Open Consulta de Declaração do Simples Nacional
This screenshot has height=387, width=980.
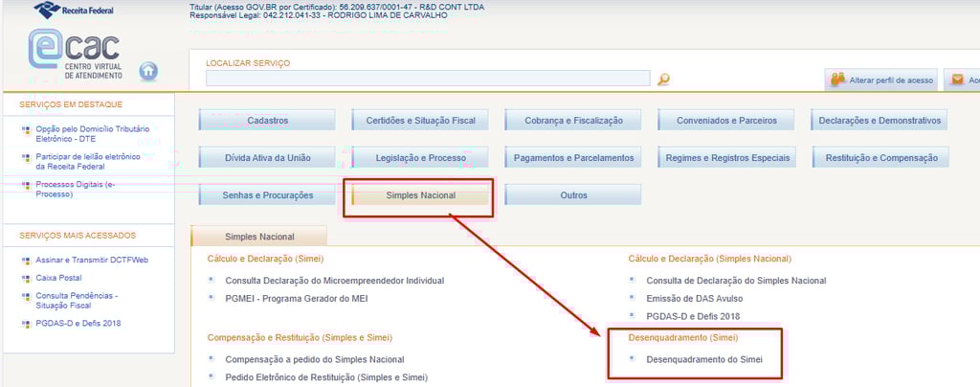coord(736,281)
